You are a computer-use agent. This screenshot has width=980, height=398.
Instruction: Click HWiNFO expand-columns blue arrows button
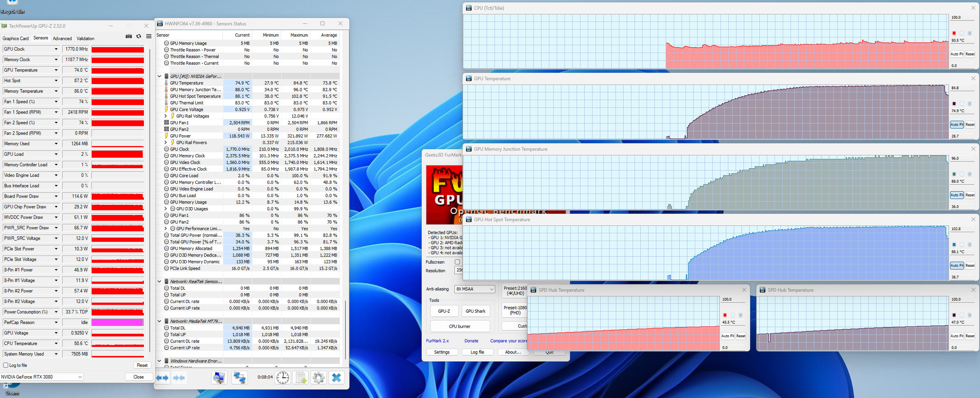pos(162,378)
